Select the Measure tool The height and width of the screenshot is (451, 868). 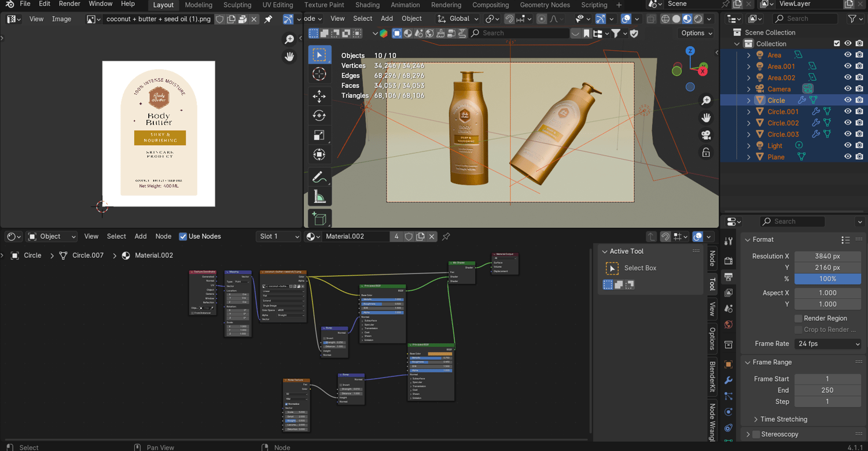coord(319,197)
